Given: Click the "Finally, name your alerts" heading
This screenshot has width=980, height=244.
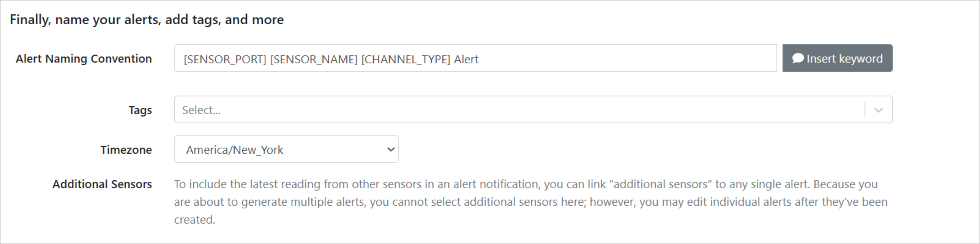Looking at the screenshot, I should pyautogui.click(x=146, y=20).
